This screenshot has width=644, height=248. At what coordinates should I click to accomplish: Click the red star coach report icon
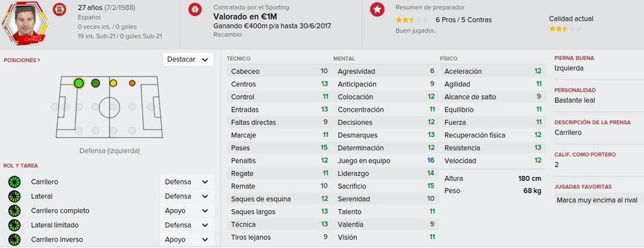pyautogui.click(x=377, y=9)
